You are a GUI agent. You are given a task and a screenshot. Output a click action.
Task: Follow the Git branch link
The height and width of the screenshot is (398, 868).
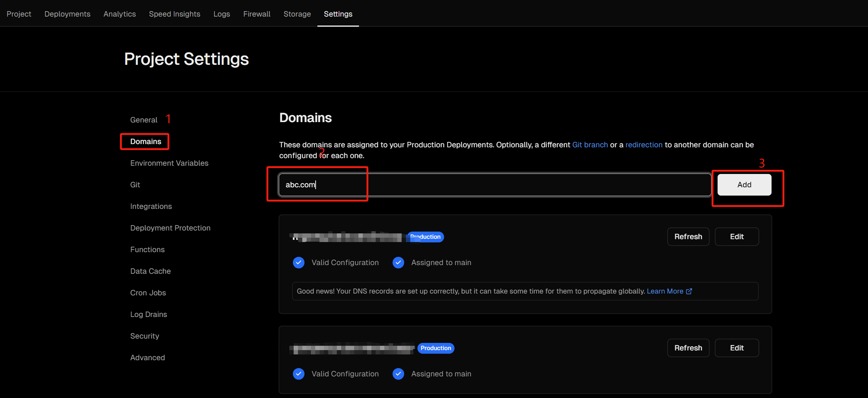coord(590,145)
